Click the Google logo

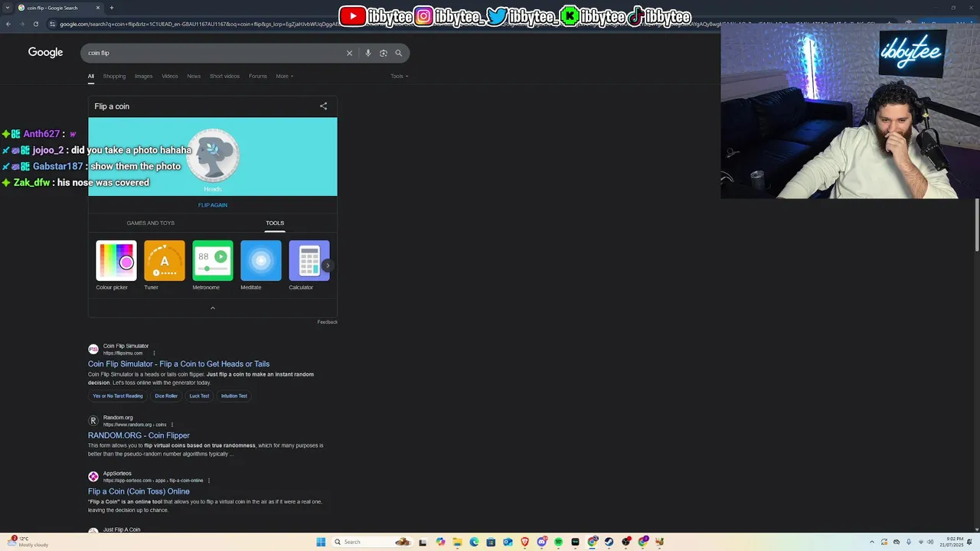click(45, 52)
